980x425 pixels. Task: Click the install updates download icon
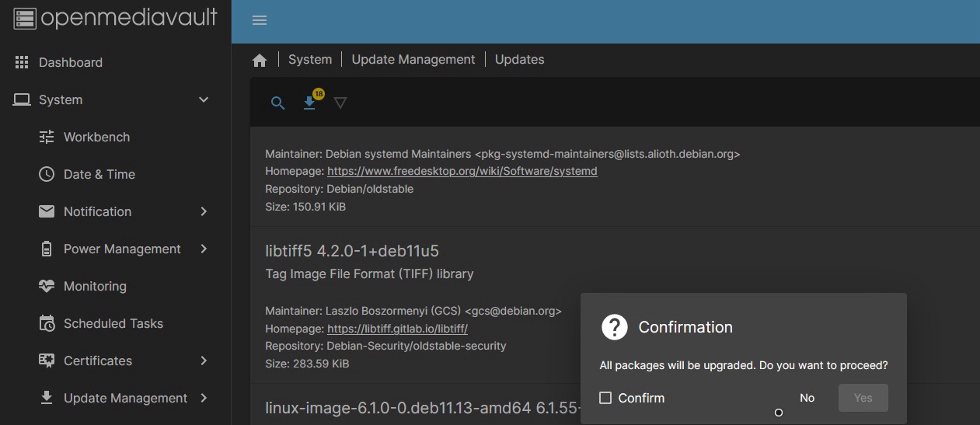(309, 103)
